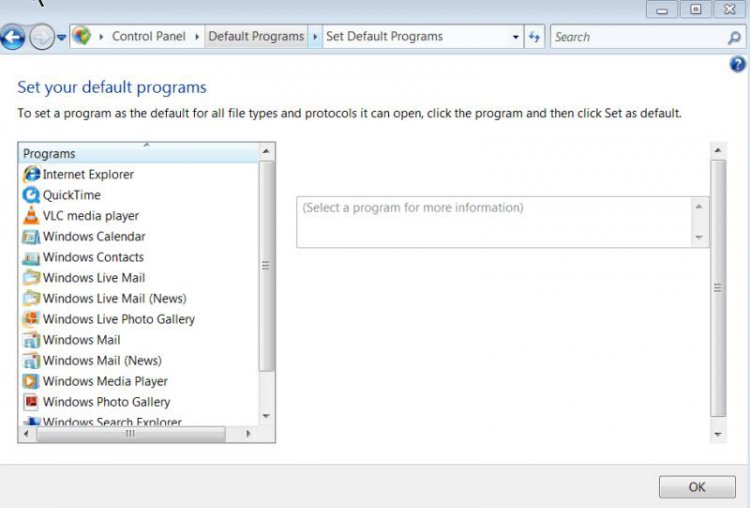This screenshot has height=508, width=750.
Task: Click the Windows Mail (News) icon
Action: tap(32, 360)
